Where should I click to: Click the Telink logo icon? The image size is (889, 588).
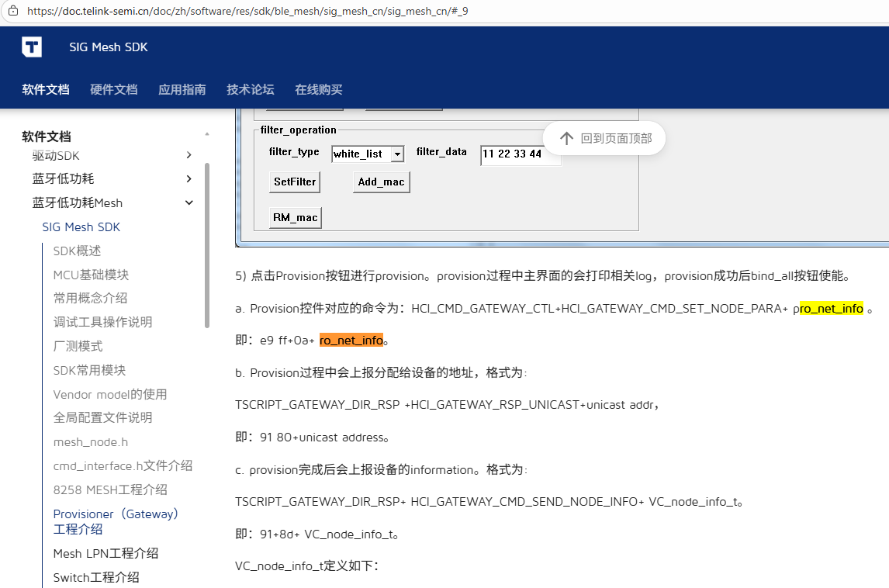(x=32, y=47)
